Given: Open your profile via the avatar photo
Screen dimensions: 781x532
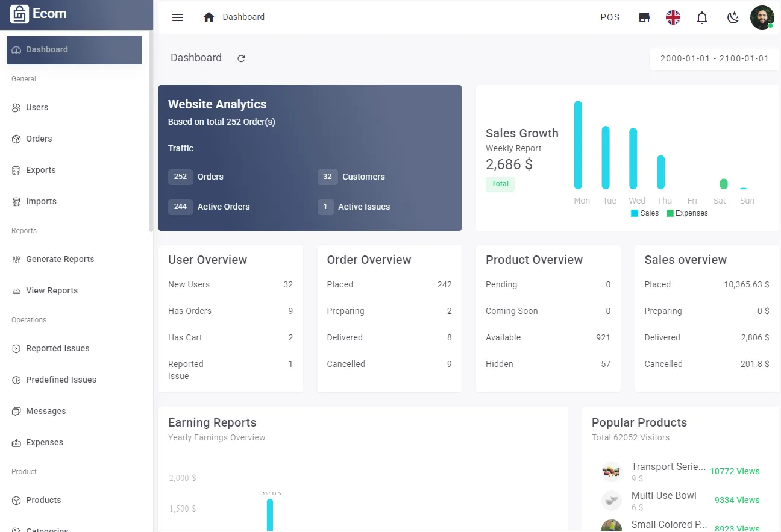Looking at the screenshot, I should coord(762,17).
